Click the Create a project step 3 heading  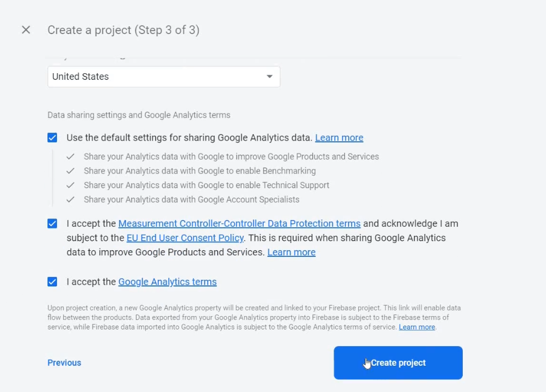(124, 30)
